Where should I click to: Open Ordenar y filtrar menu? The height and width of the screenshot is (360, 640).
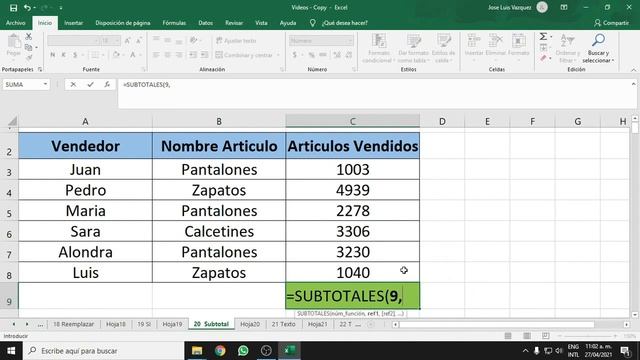(567, 48)
